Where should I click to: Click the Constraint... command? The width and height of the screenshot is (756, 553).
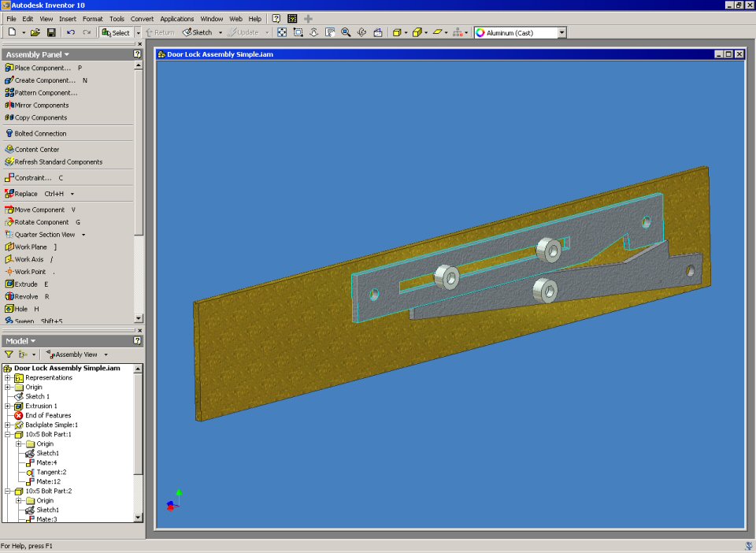32,177
